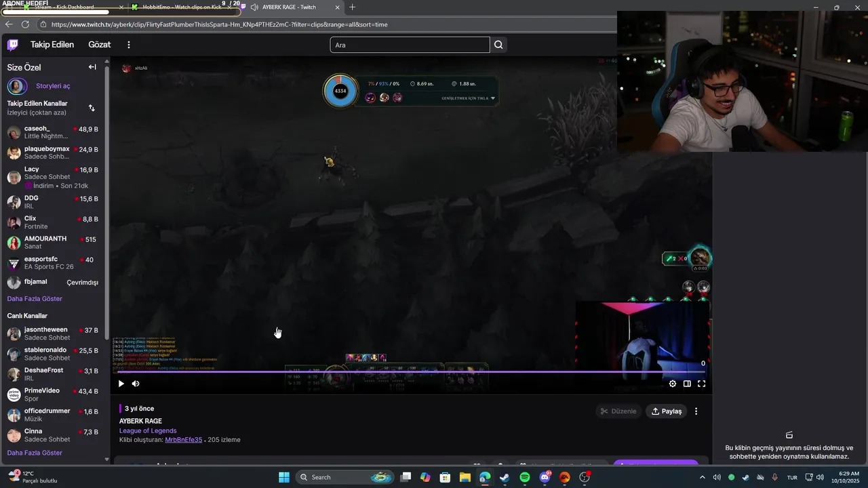868x488 pixels.
Task: Sort followed channels with arrows icon
Action: (92, 108)
